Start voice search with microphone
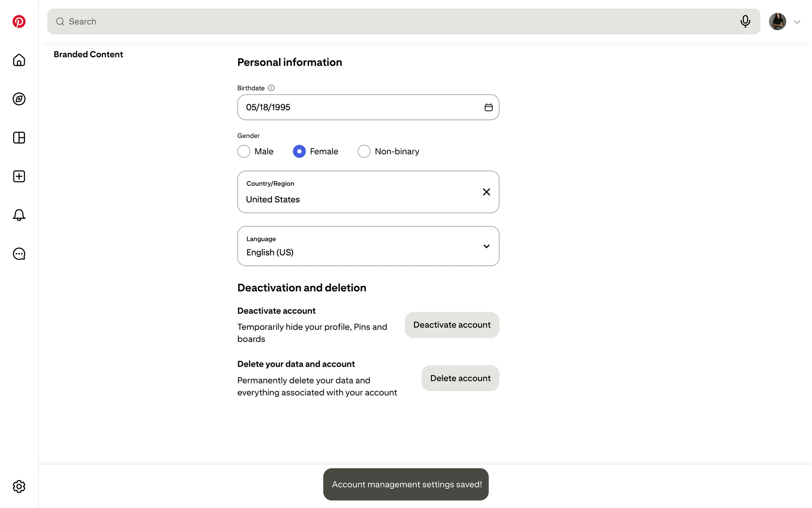 click(x=745, y=22)
